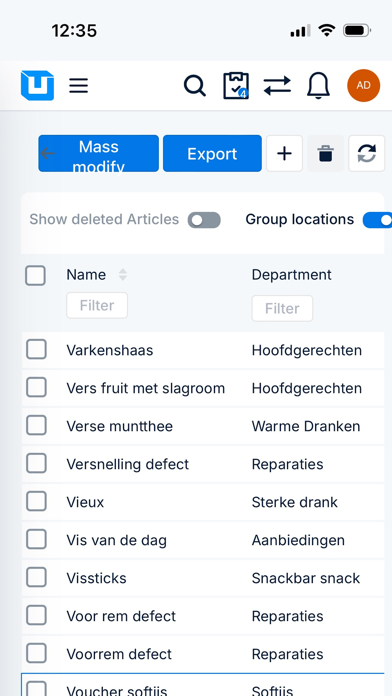Click the search magnifier icon
This screenshot has height=696, width=392.
click(x=194, y=85)
